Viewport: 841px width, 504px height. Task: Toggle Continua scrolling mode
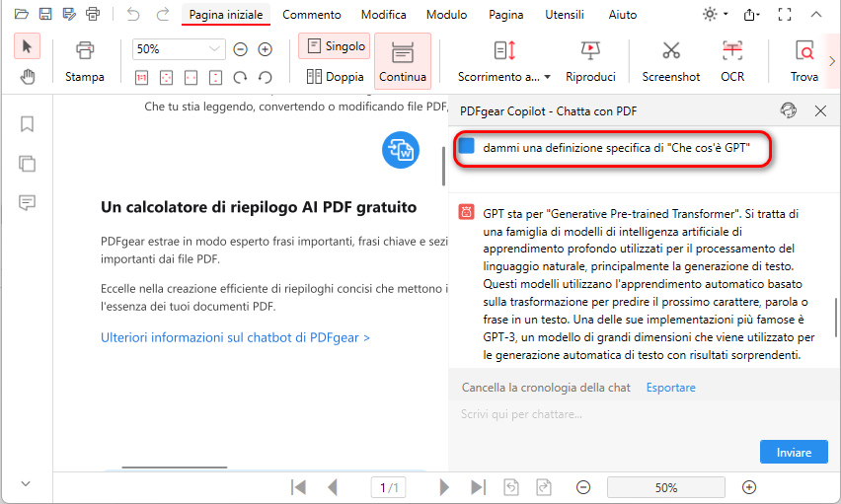403,61
